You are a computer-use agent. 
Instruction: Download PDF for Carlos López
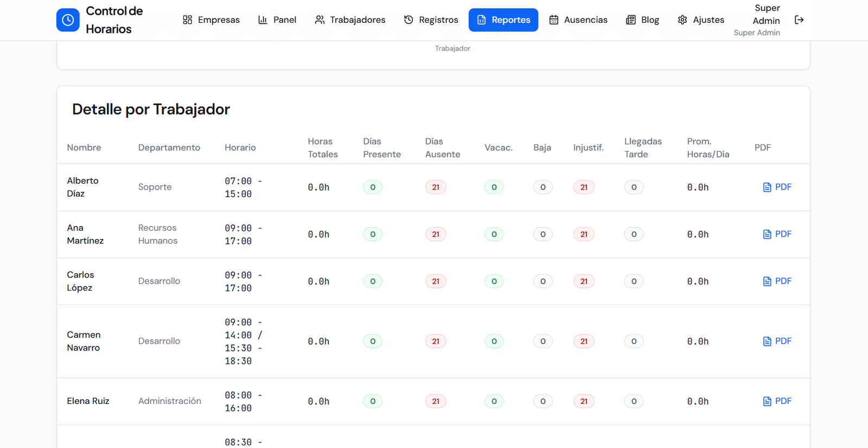point(777,281)
